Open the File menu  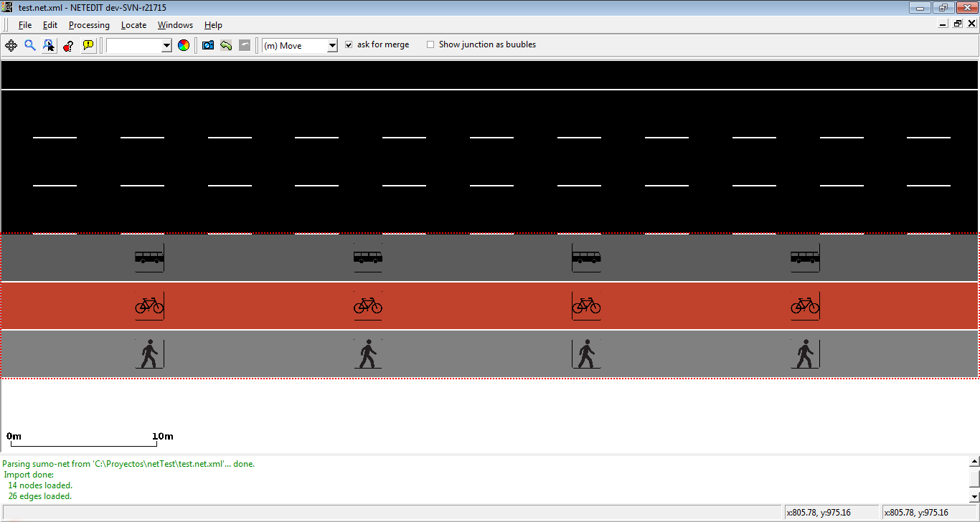pyautogui.click(x=25, y=25)
